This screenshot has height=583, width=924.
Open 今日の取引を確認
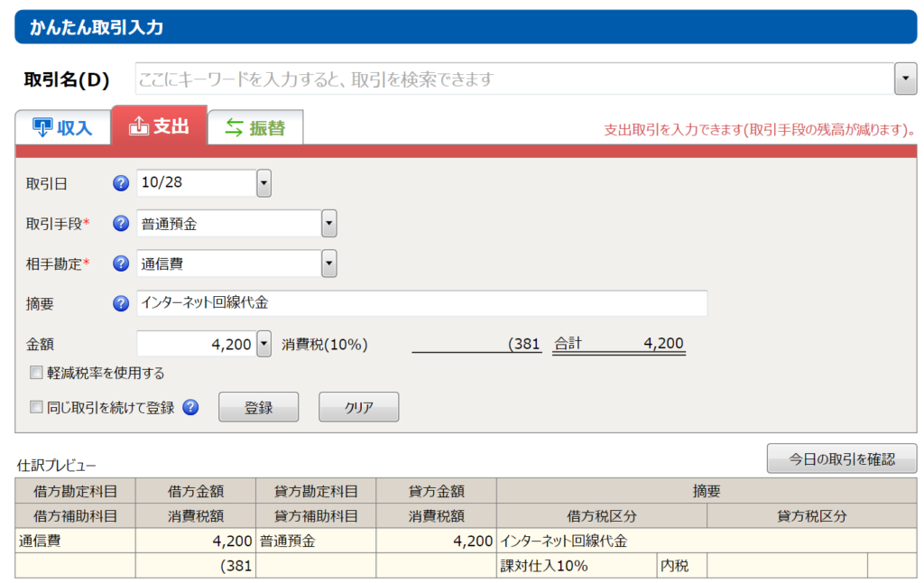(x=842, y=458)
